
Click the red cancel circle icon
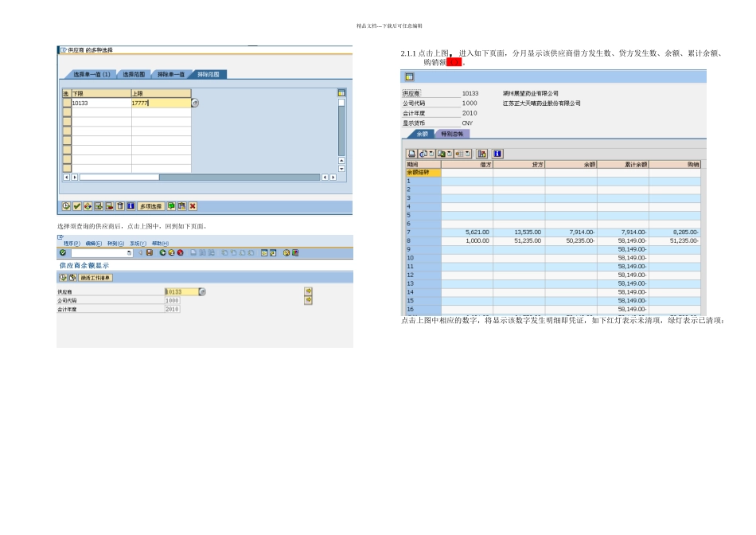coord(180,252)
